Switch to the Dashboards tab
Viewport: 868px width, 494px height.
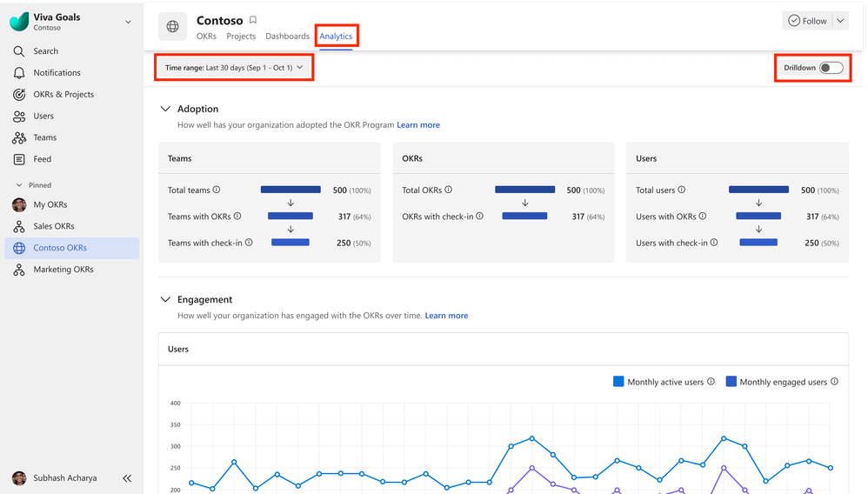pyautogui.click(x=287, y=37)
